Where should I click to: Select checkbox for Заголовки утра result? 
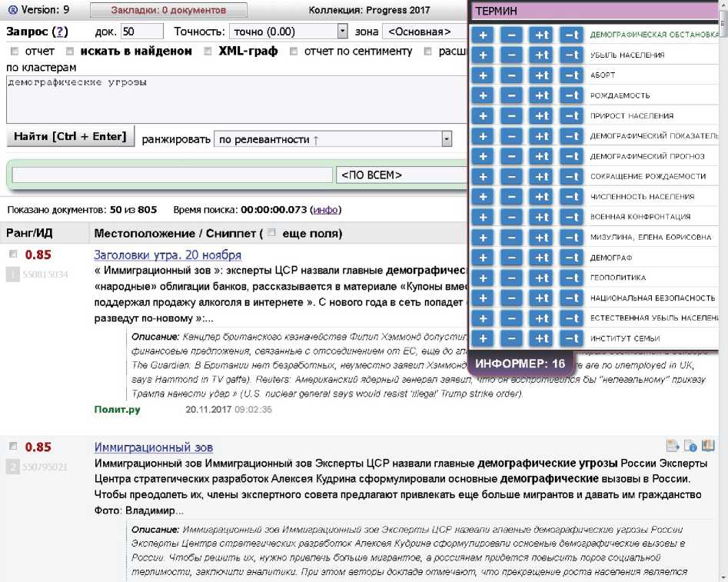pos(14,254)
